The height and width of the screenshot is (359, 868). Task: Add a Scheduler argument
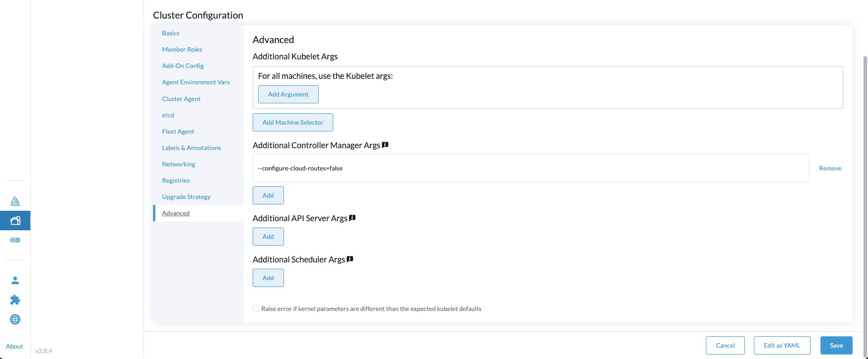268,278
